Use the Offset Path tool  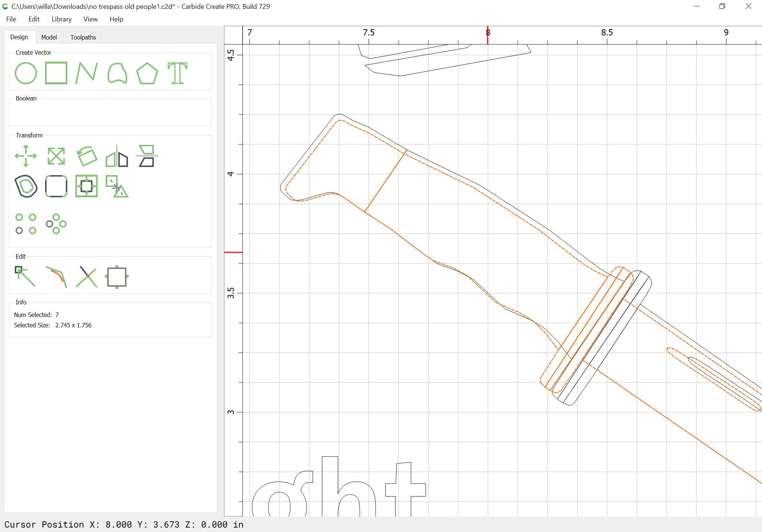[26, 186]
